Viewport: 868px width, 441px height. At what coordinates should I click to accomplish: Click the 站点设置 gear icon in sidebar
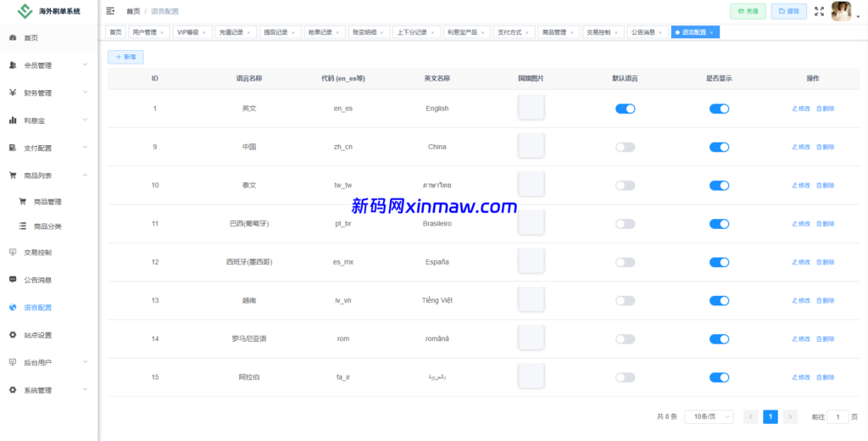point(13,335)
